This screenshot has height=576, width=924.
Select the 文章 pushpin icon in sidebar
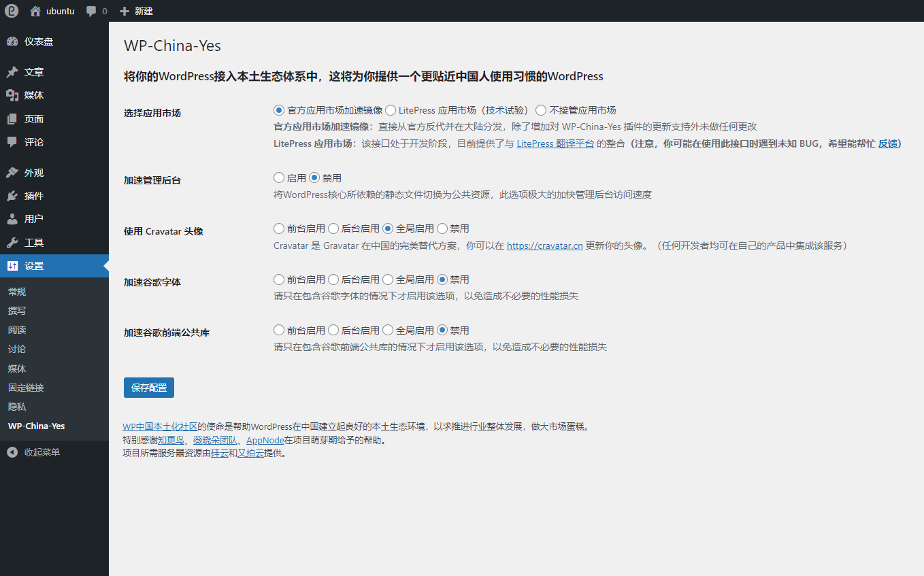pyautogui.click(x=12, y=71)
